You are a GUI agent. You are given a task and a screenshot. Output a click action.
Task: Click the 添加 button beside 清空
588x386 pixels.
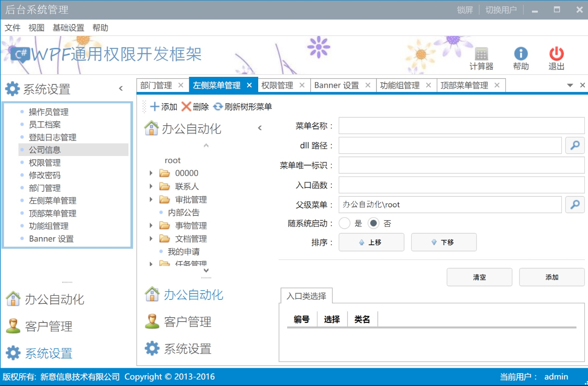pos(552,277)
